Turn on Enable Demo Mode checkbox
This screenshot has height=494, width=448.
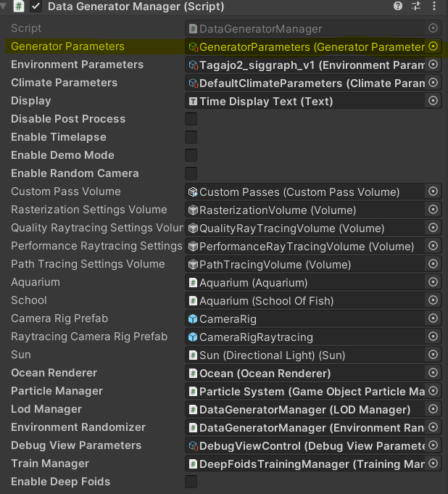click(191, 155)
